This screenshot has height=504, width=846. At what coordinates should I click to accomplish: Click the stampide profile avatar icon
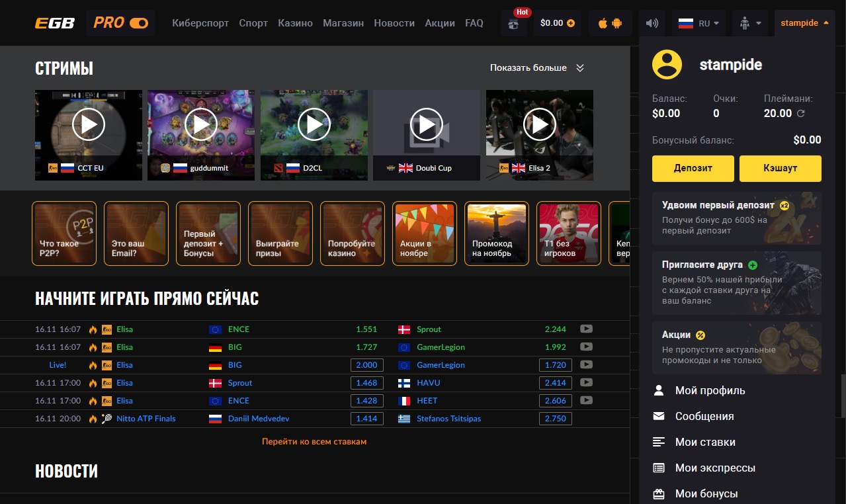click(x=667, y=65)
